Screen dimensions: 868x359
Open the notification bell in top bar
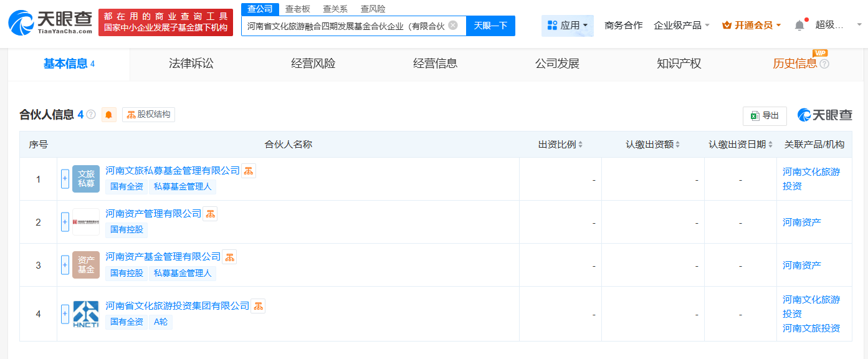(799, 26)
